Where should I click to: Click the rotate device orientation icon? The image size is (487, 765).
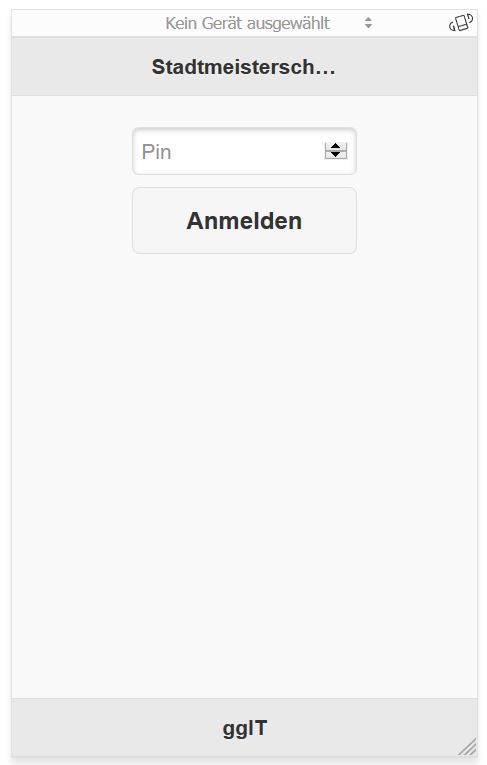(x=461, y=23)
